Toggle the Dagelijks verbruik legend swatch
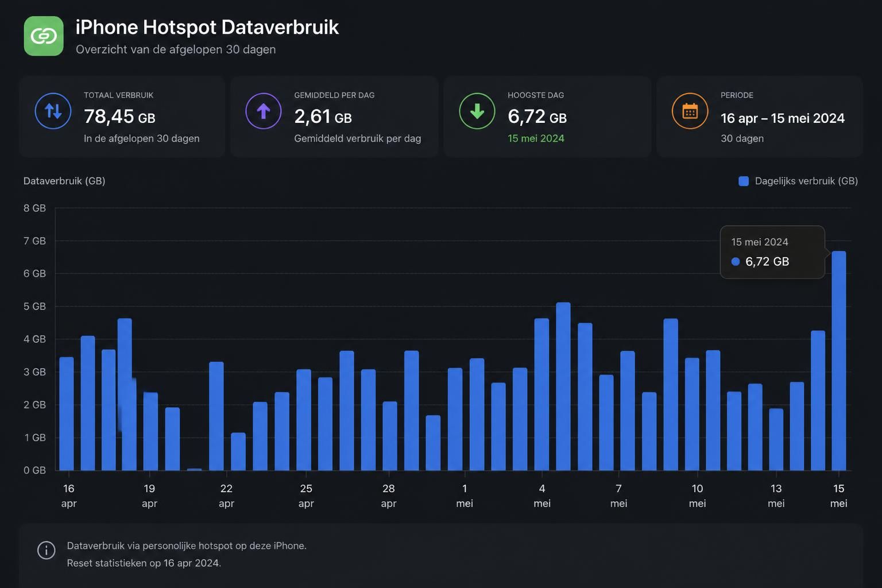The image size is (882, 588). [744, 181]
